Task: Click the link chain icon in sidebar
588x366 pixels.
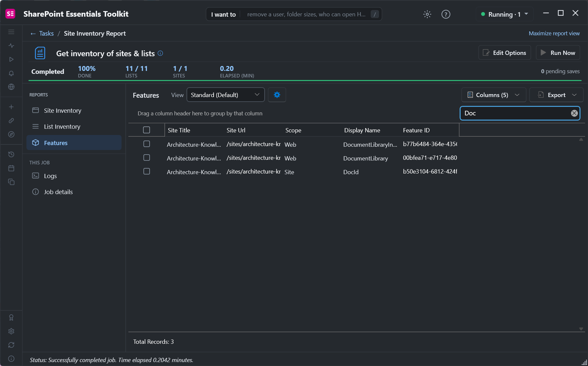Action: 11,121
